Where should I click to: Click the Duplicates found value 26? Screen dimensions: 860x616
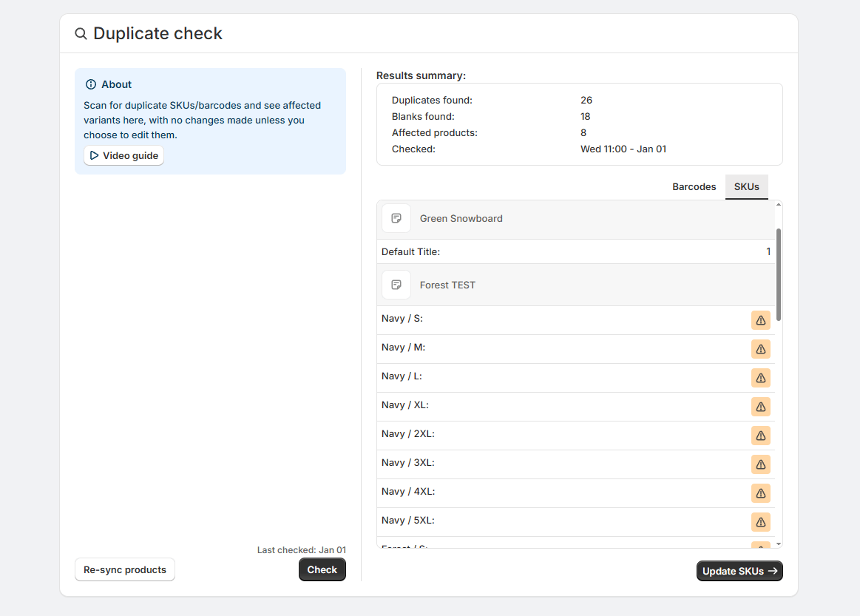pos(586,101)
